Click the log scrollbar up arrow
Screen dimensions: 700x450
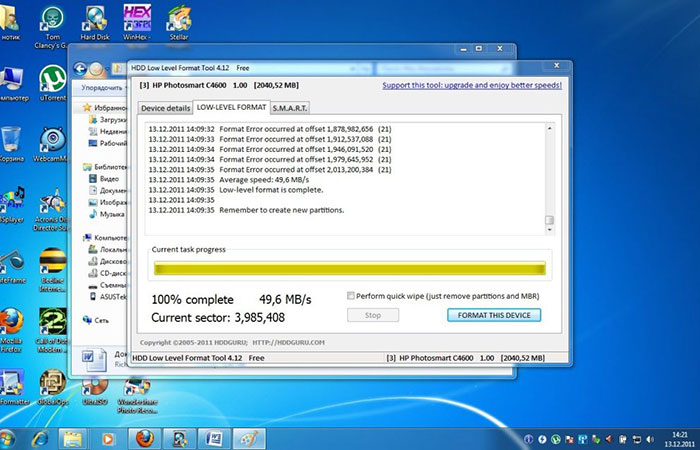[x=550, y=128]
